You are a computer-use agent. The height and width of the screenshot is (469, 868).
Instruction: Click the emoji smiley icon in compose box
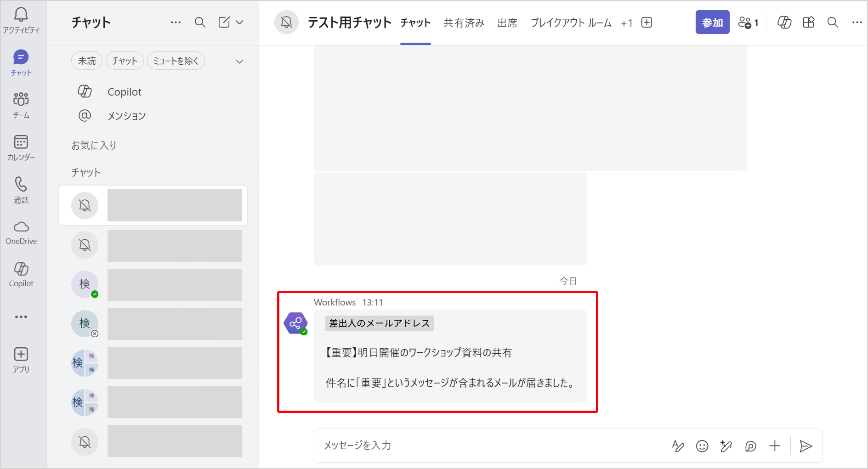pos(702,446)
